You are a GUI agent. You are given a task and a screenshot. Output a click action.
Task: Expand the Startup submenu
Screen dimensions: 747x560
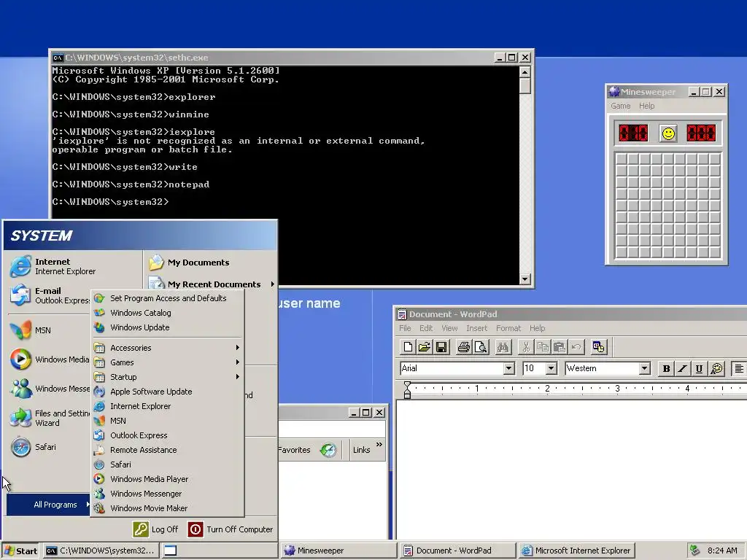click(x=168, y=377)
